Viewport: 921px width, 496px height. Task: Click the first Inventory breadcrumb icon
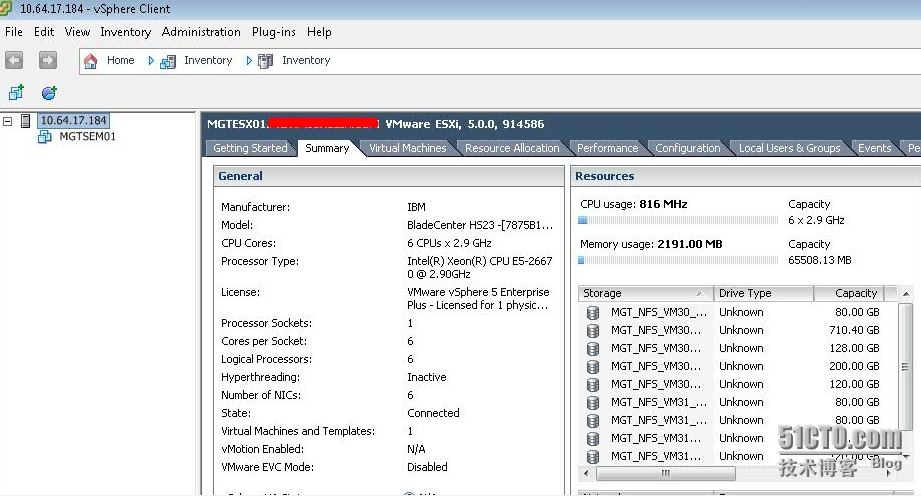[168, 61]
